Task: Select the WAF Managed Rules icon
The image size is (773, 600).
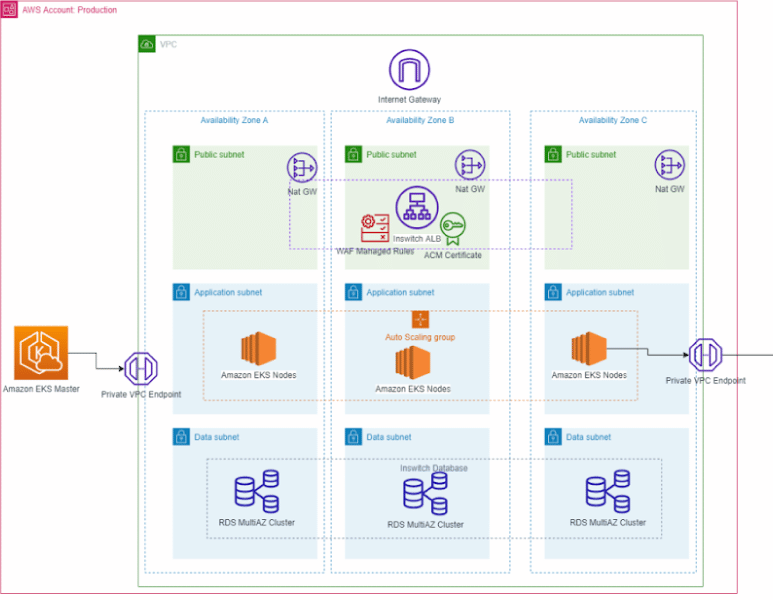Action: [375, 228]
